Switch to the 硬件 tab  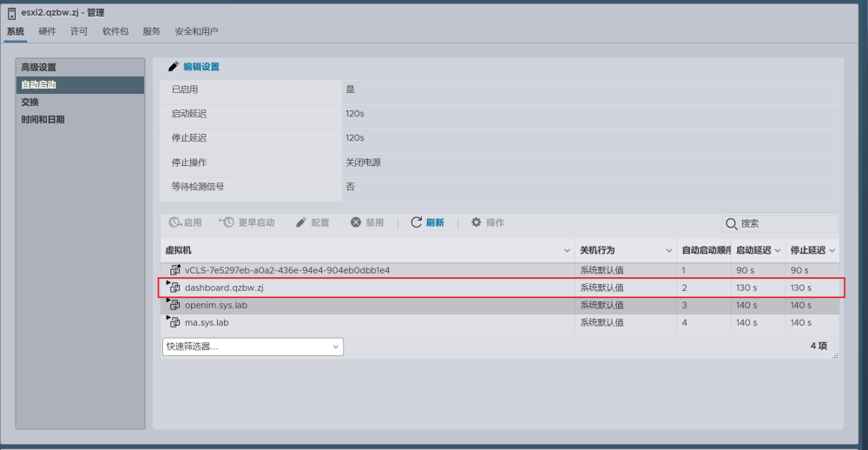(x=47, y=31)
